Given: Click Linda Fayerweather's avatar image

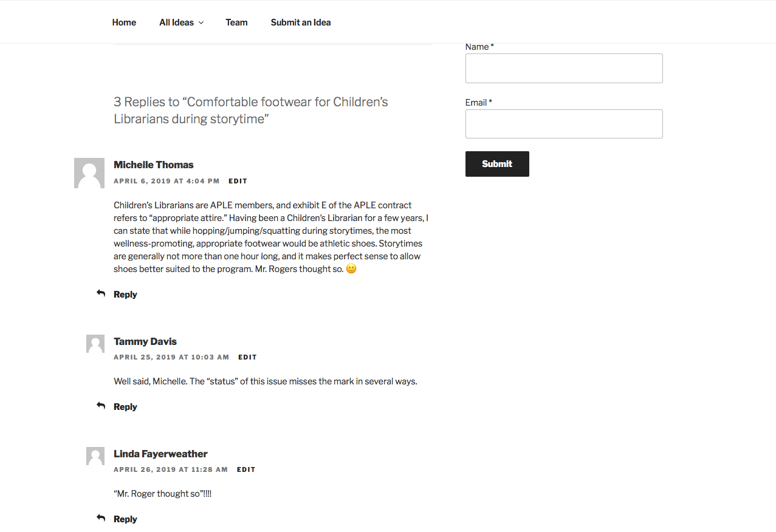Looking at the screenshot, I should coord(95,456).
